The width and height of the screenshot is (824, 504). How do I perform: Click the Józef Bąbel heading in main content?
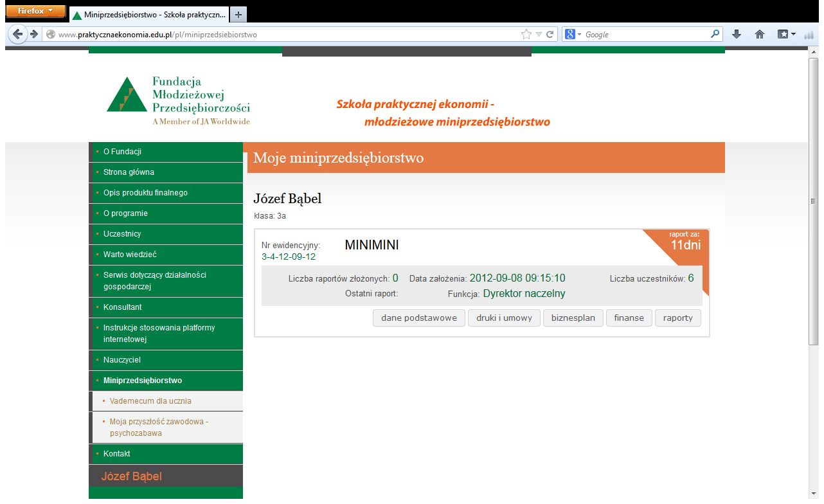[287, 199]
